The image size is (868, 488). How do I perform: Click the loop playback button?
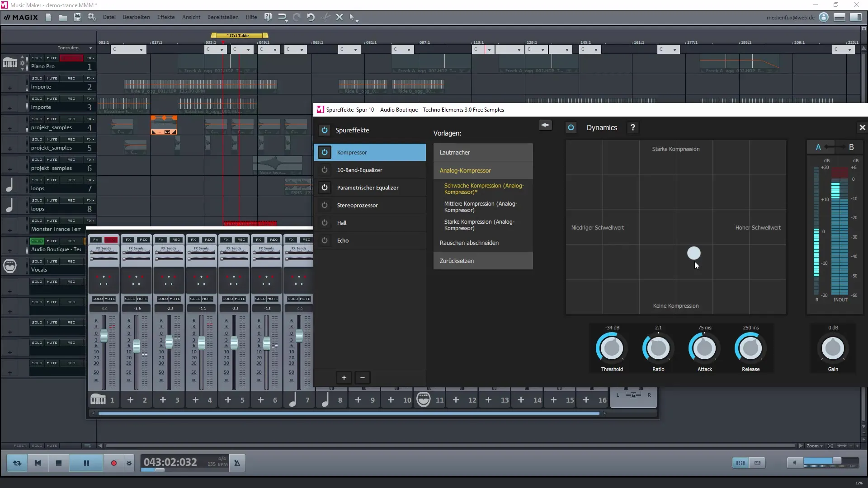click(x=17, y=463)
